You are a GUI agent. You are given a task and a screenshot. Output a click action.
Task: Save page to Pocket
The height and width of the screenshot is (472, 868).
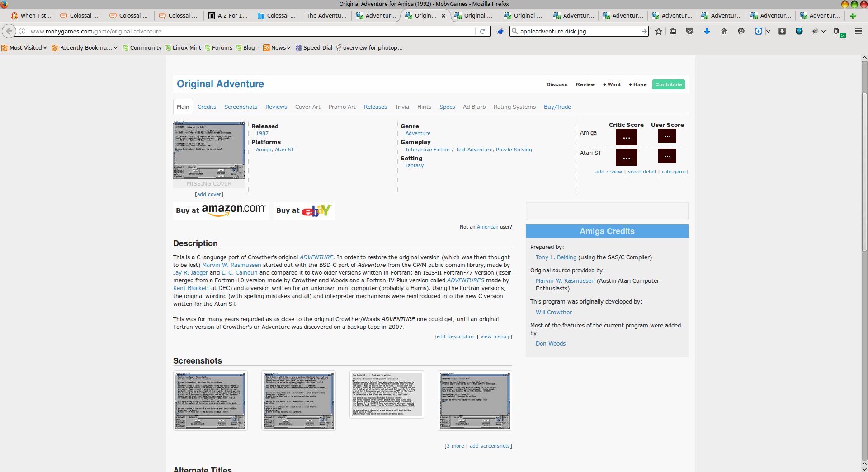pos(690,31)
